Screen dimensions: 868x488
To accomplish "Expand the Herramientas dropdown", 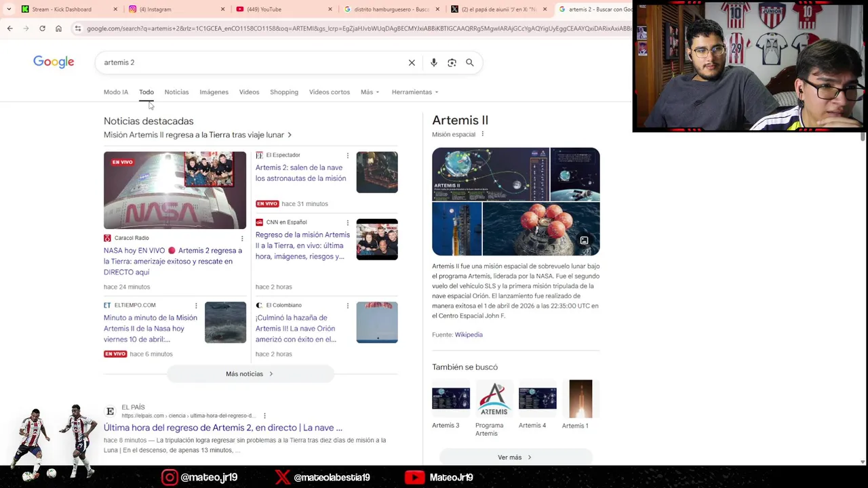I will (415, 92).
